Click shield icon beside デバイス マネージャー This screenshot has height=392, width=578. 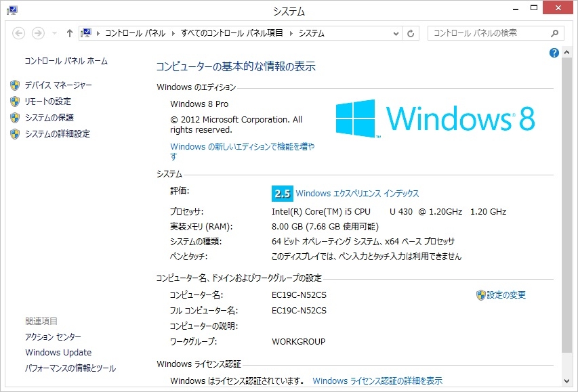point(15,85)
